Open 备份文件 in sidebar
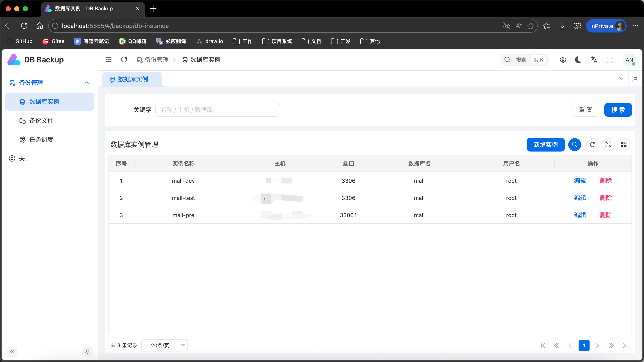Viewport: 644px width, 362px height. pyautogui.click(x=41, y=121)
